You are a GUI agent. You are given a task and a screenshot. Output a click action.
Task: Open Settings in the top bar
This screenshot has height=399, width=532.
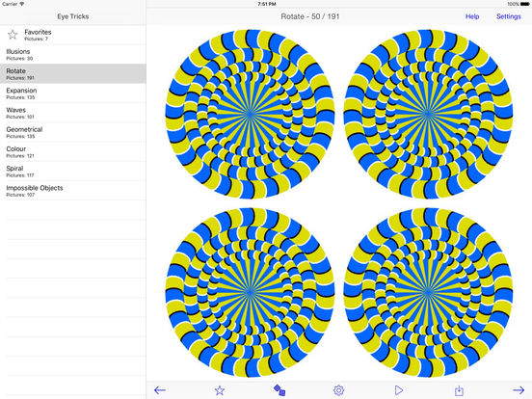coord(509,16)
